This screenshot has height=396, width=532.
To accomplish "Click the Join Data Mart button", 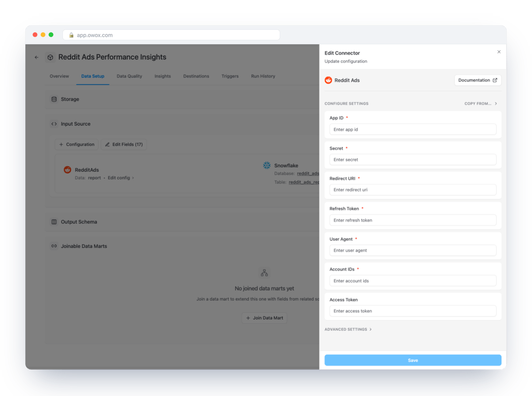I will coord(264,318).
